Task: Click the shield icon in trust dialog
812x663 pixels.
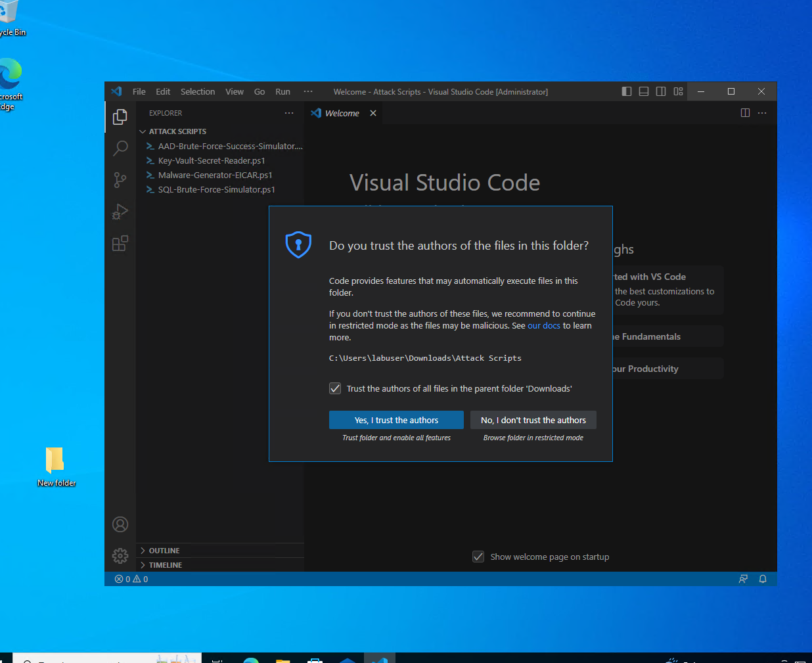Action: point(298,244)
